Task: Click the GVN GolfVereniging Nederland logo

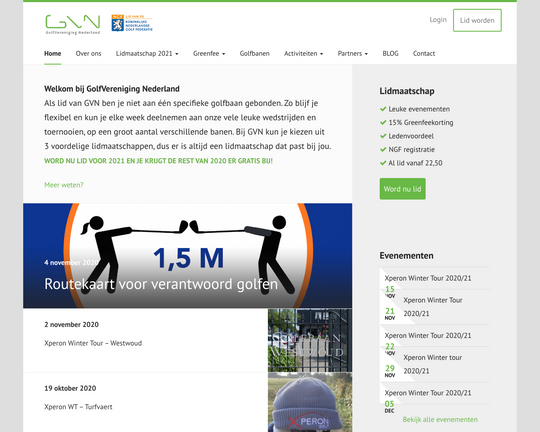Action: click(73, 24)
